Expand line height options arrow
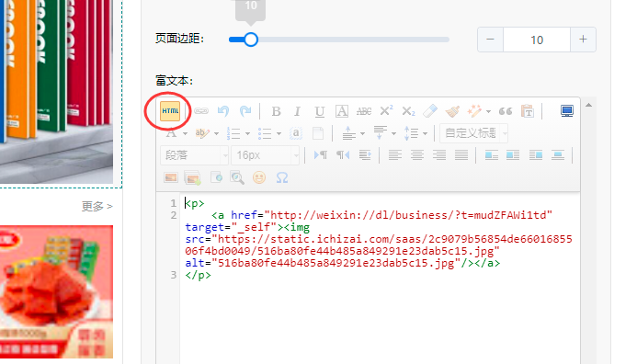The height and width of the screenshot is (364, 637). pyautogui.click(x=425, y=133)
